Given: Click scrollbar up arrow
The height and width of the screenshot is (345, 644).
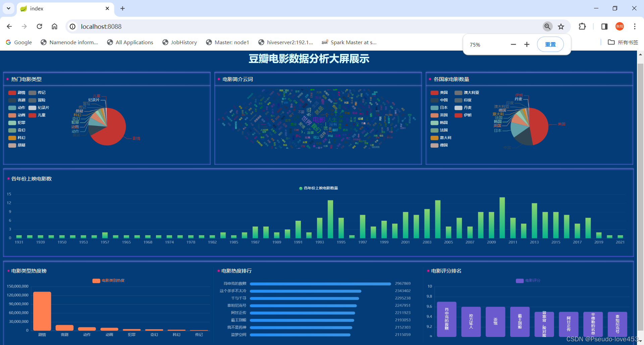Looking at the screenshot, I should [640, 54].
